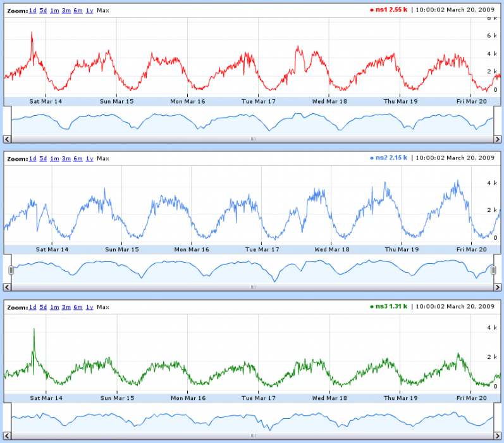Set ns1 chart zoom to 6m
The image size is (504, 443).
coord(78,11)
